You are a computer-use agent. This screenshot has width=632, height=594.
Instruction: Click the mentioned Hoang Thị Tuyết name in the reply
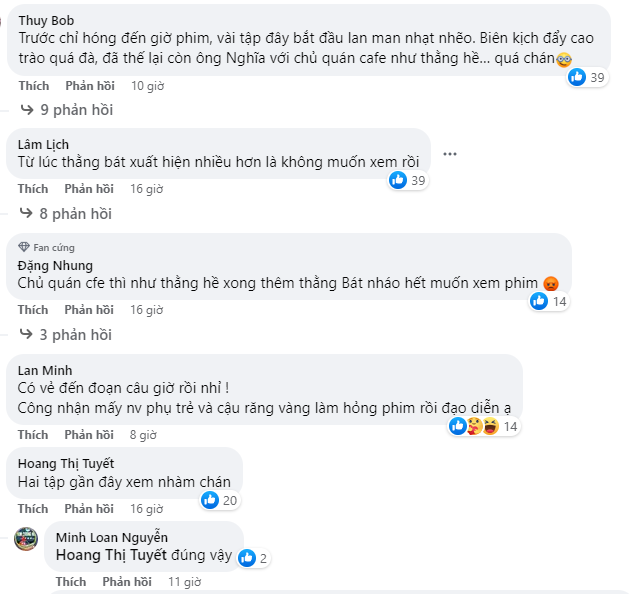pos(110,557)
